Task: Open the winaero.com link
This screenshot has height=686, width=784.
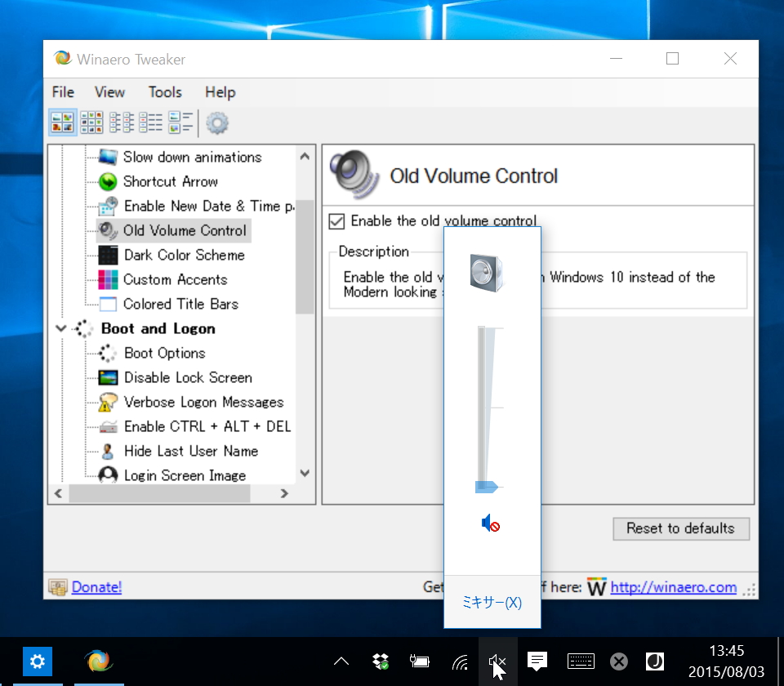Action: [x=673, y=586]
